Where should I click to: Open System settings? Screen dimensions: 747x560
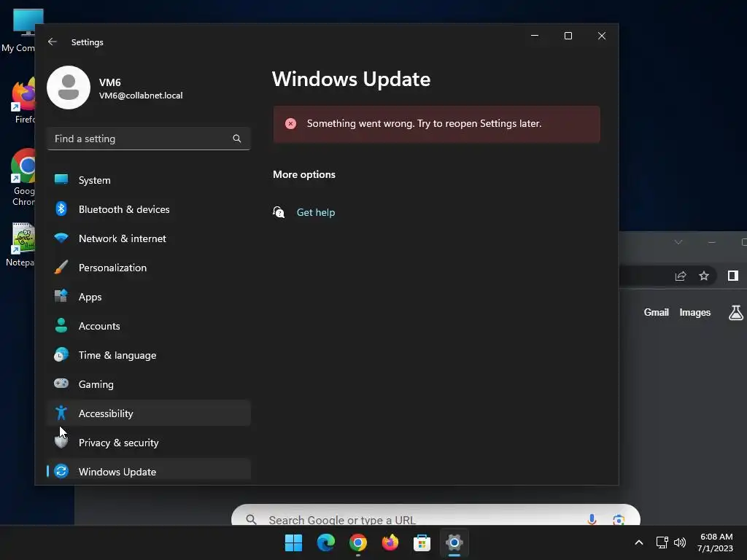coord(149,180)
